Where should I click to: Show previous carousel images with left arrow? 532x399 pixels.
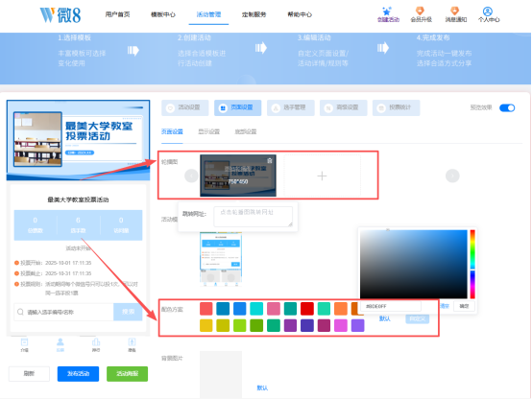click(x=191, y=176)
